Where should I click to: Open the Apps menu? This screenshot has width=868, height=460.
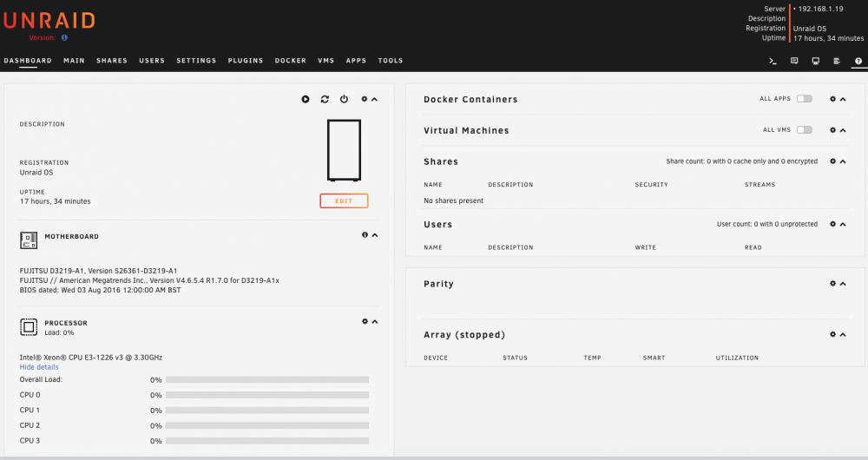click(x=356, y=61)
